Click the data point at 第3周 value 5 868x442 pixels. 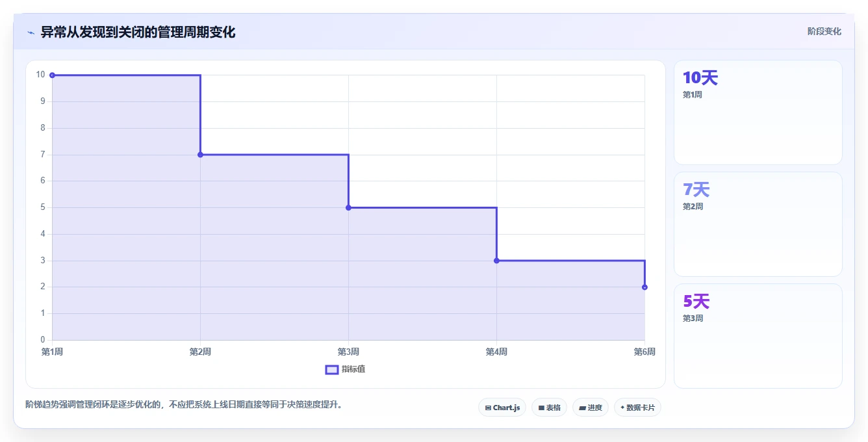point(348,207)
